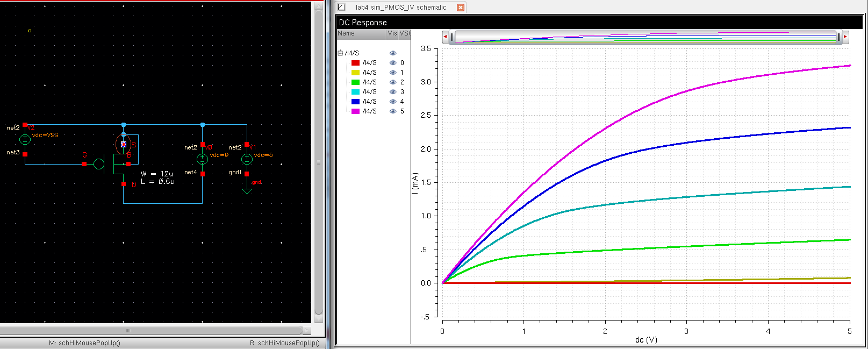This screenshot has width=868, height=349.
Task: Select the V1 voltage source symbol (vdc=5)
Action: coord(247,159)
